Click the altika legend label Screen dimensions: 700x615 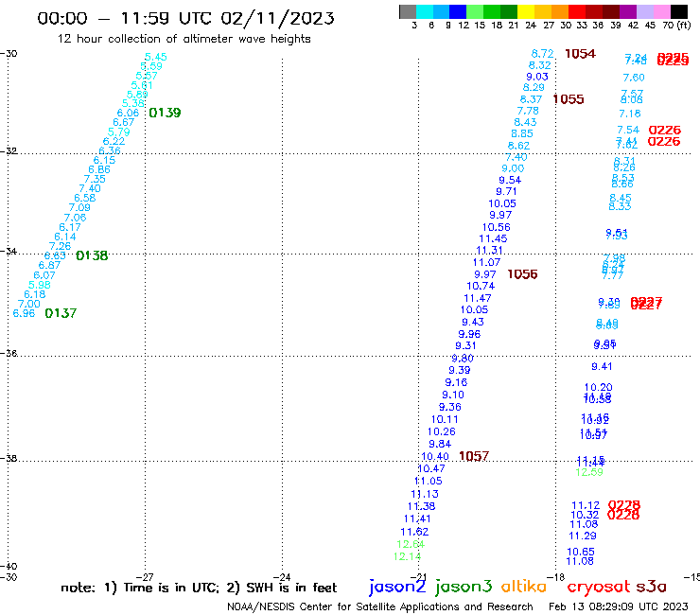pos(523,586)
